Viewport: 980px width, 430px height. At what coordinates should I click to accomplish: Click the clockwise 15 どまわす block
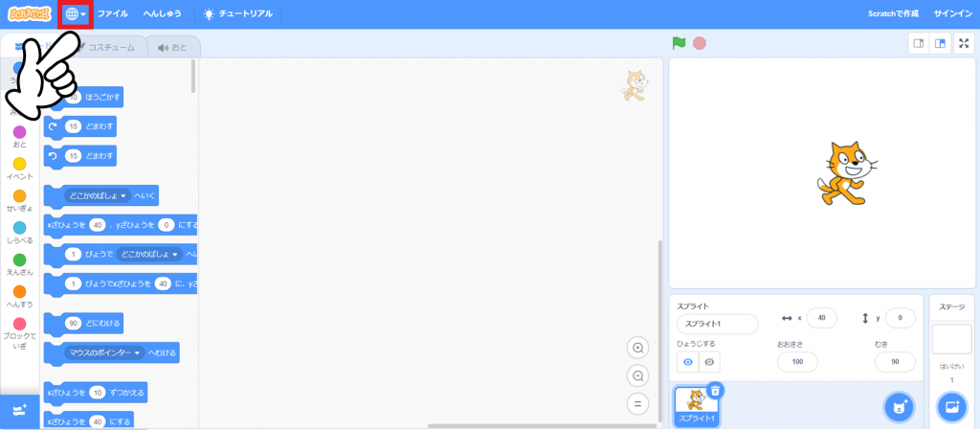[x=80, y=126]
